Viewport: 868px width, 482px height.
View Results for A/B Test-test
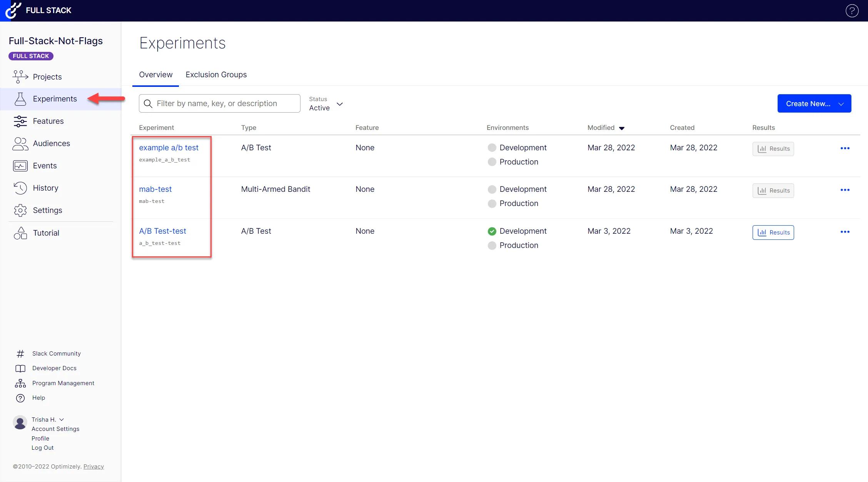pos(773,233)
